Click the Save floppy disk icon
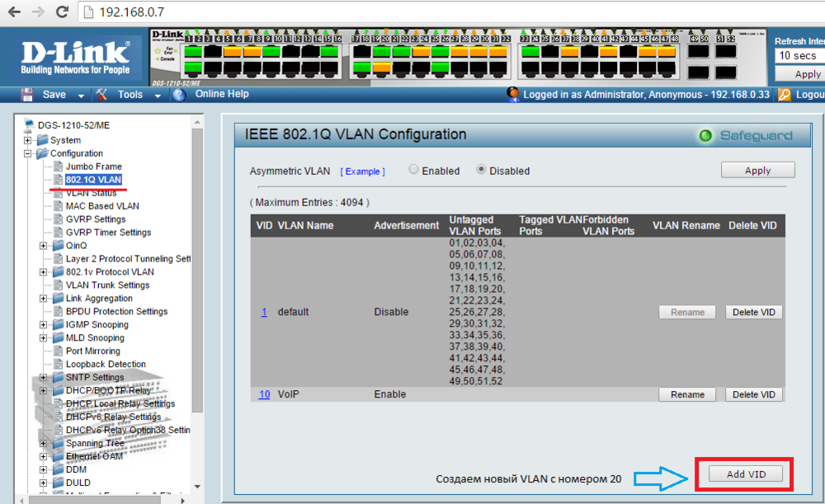The height and width of the screenshot is (504, 825). pos(27,95)
